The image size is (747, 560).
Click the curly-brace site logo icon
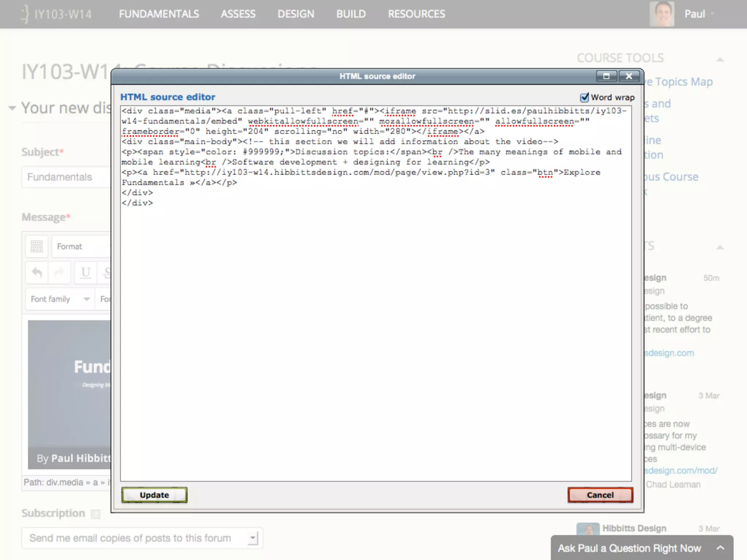[25, 14]
